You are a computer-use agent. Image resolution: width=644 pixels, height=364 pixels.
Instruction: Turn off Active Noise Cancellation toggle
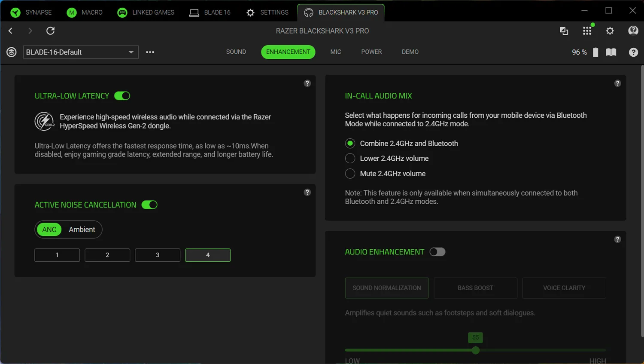149,205
